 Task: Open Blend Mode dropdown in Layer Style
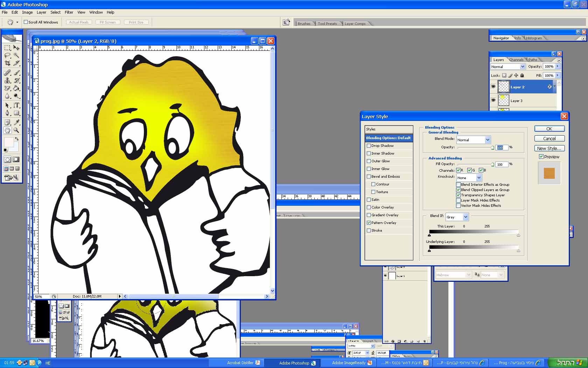click(474, 139)
